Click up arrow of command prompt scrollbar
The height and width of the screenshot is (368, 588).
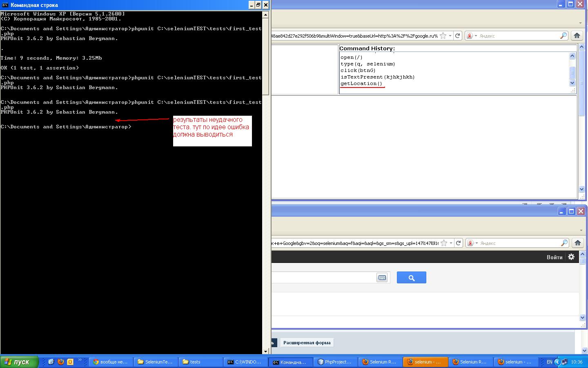tap(265, 15)
